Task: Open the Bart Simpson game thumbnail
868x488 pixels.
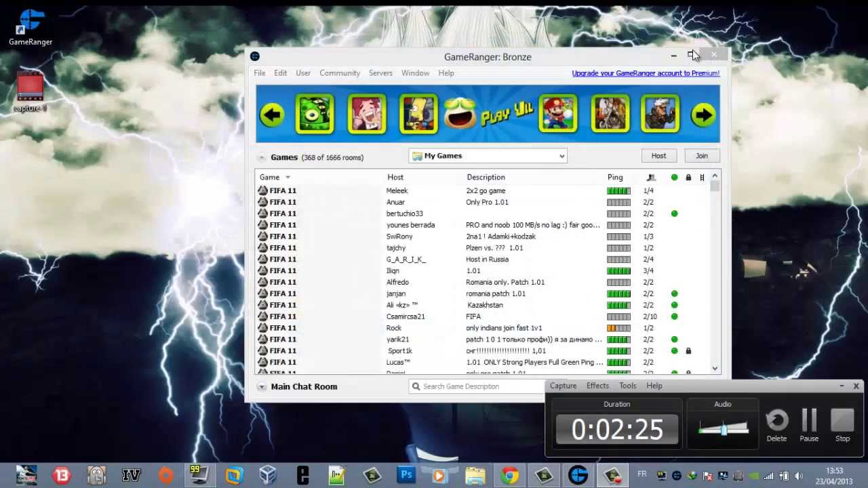Action: coord(418,114)
